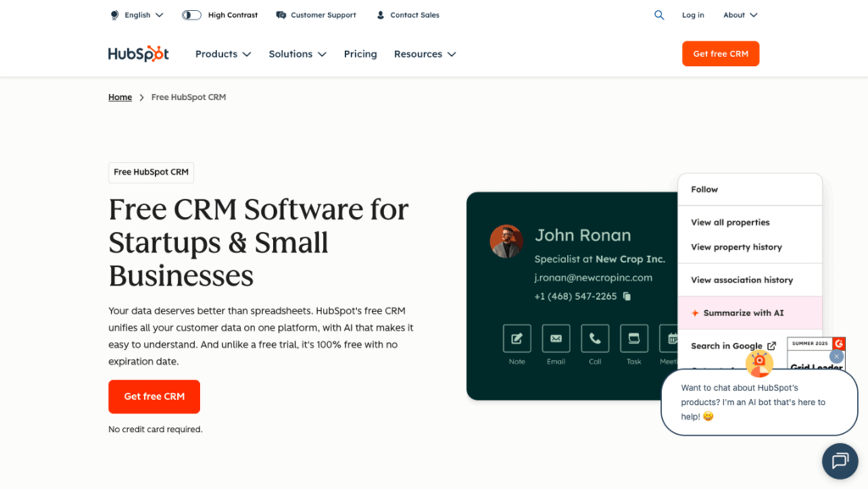Open the chat widget bubble icon
This screenshot has height=489, width=868.
840,461
